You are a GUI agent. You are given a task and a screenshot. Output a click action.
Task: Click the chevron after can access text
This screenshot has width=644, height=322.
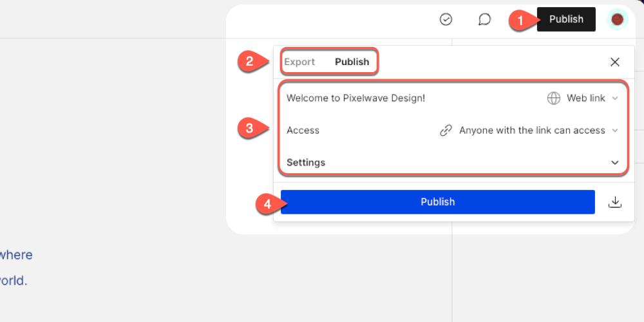pos(615,131)
